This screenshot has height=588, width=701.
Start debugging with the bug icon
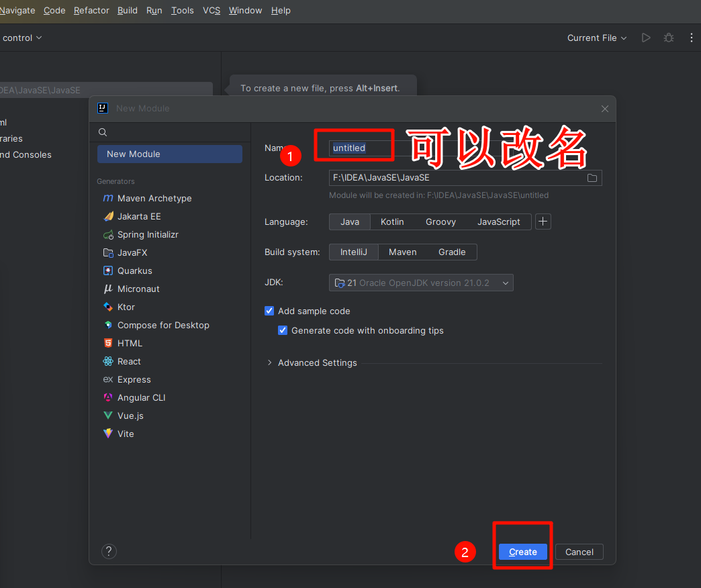pos(669,38)
